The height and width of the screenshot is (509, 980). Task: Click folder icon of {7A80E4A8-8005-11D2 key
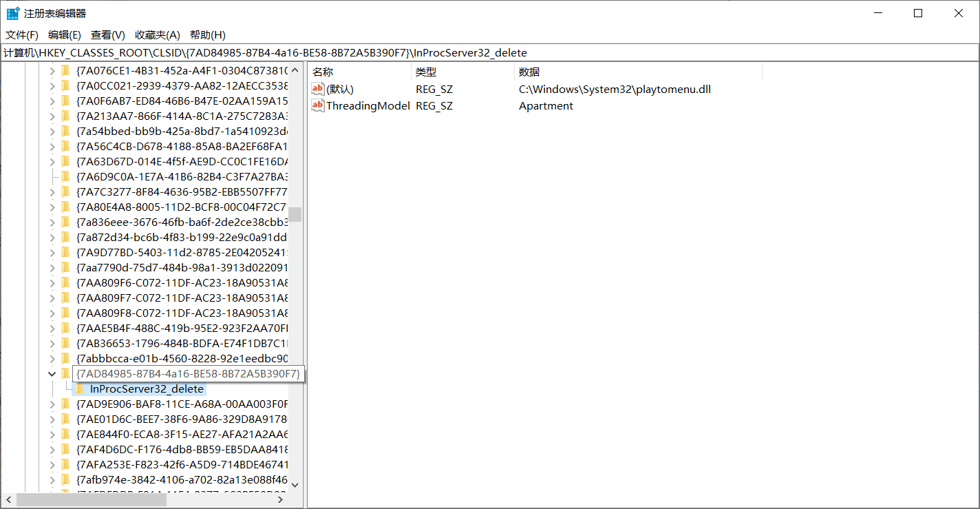[66, 207]
